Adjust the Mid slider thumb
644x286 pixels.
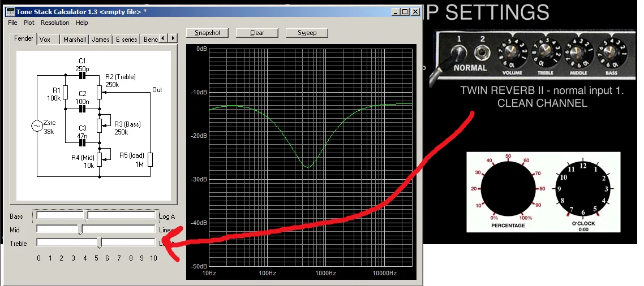click(x=80, y=229)
